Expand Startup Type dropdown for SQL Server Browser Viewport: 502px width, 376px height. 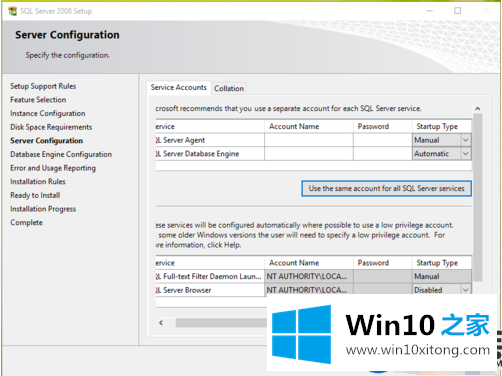coord(466,290)
